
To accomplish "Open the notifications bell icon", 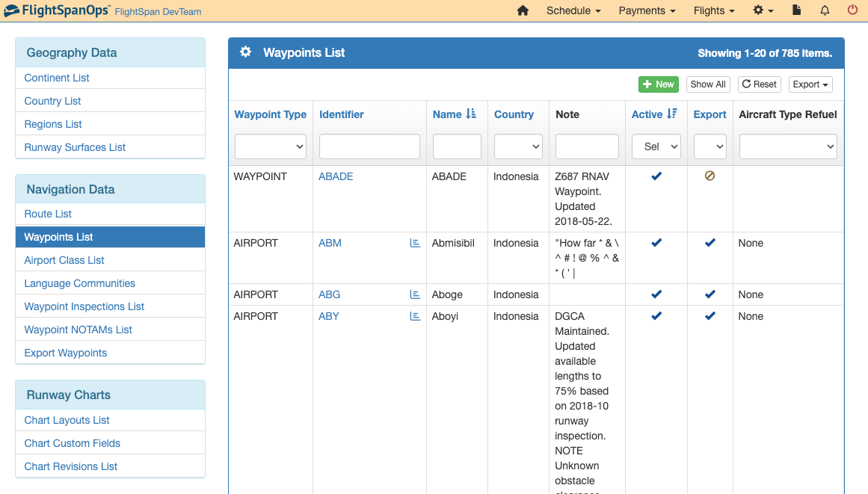I will 824,10.
